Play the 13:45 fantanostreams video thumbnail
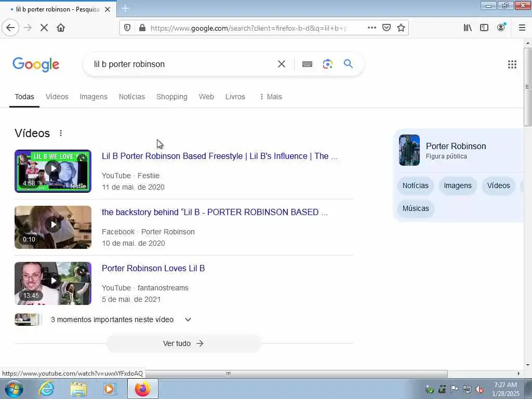Screen dimensions: 532x399 53,283
